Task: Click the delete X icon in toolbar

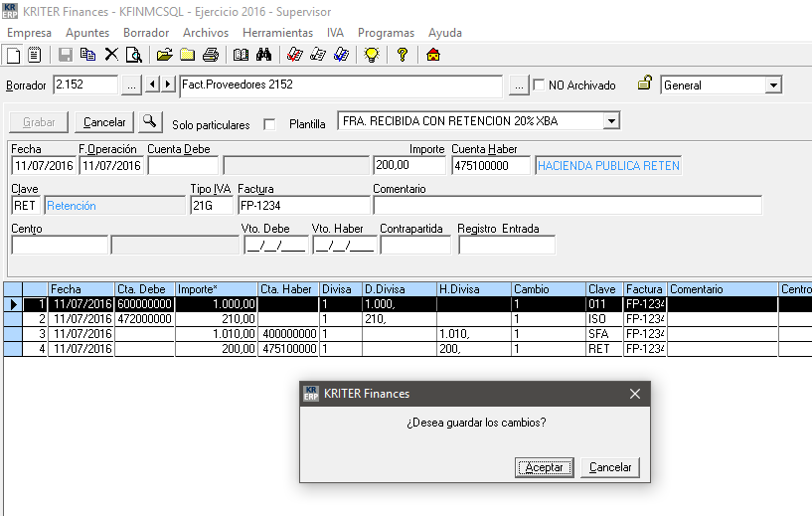Action: (x=111, y=55)
